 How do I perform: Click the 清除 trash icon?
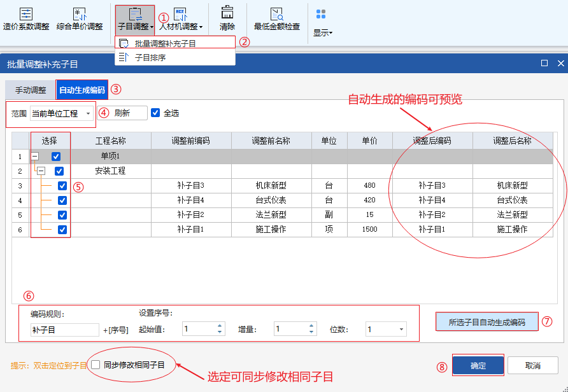pos(227,13)
